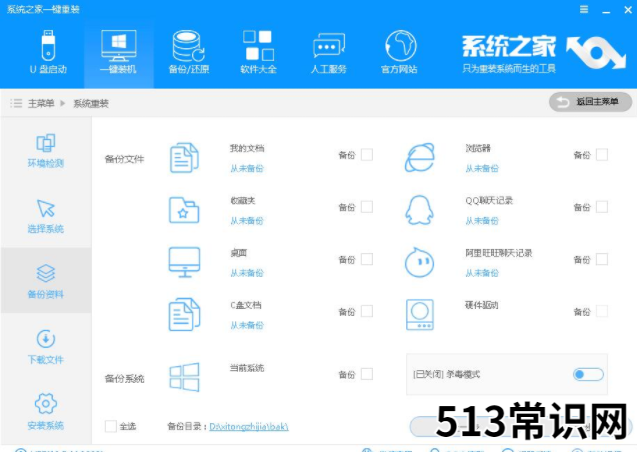Check backup box for 桌面
This screenshot has height=452, width=637.
coord(367,260)
